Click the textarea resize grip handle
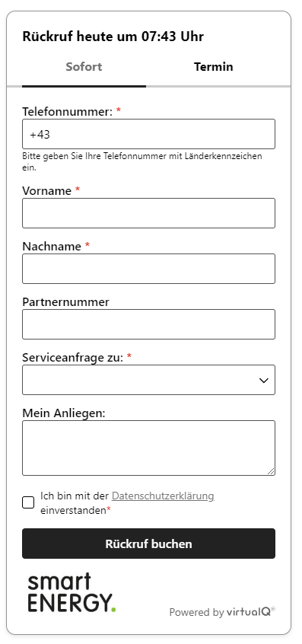This screenshot has height=644, width=302. click(272, 471)
